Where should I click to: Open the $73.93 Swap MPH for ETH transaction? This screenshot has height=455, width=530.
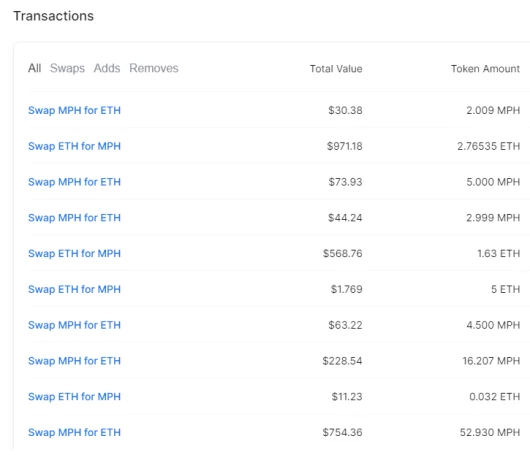[x=74, y=182]
